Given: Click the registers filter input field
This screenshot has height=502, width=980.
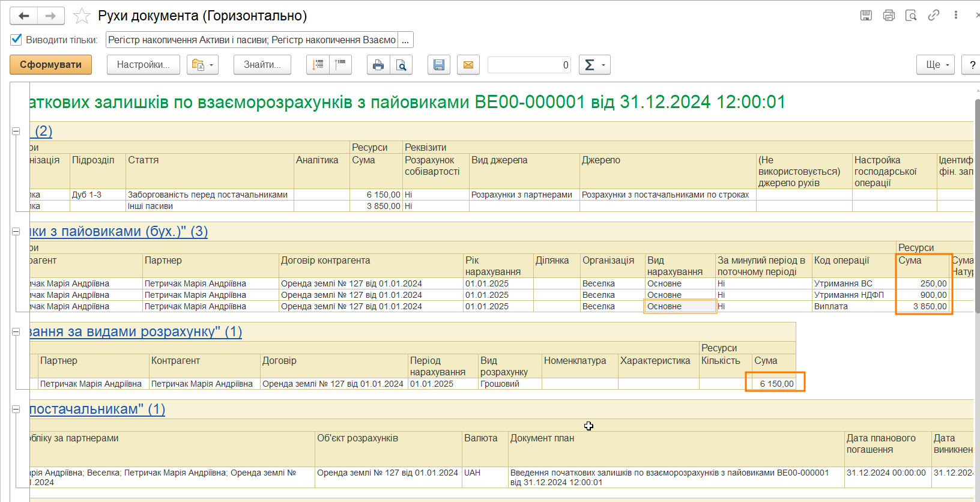Looking at the screenshot, I should [252, 40].
